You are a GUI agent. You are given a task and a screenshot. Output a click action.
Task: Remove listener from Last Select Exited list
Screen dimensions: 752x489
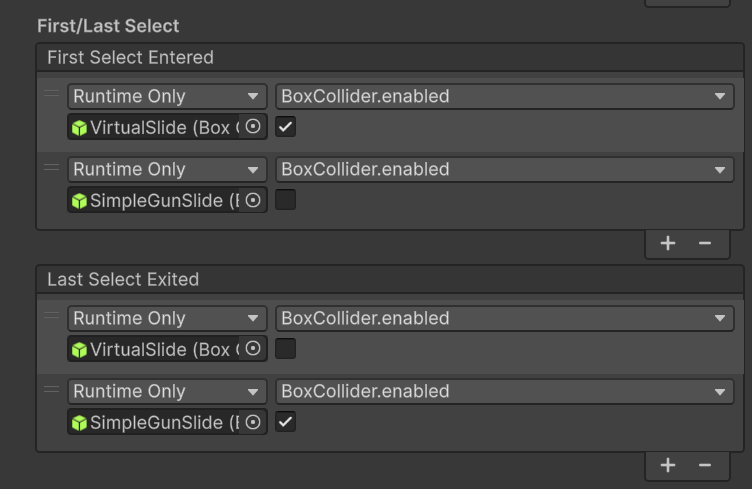click(x=705, y=465)
